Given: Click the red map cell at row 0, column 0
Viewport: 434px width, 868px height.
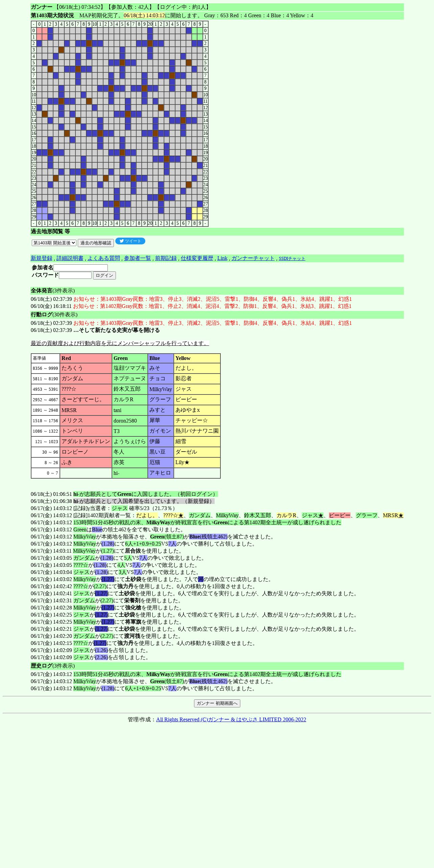Looking at the screenshot, I should pyautogui.click(x=39, y=30).
